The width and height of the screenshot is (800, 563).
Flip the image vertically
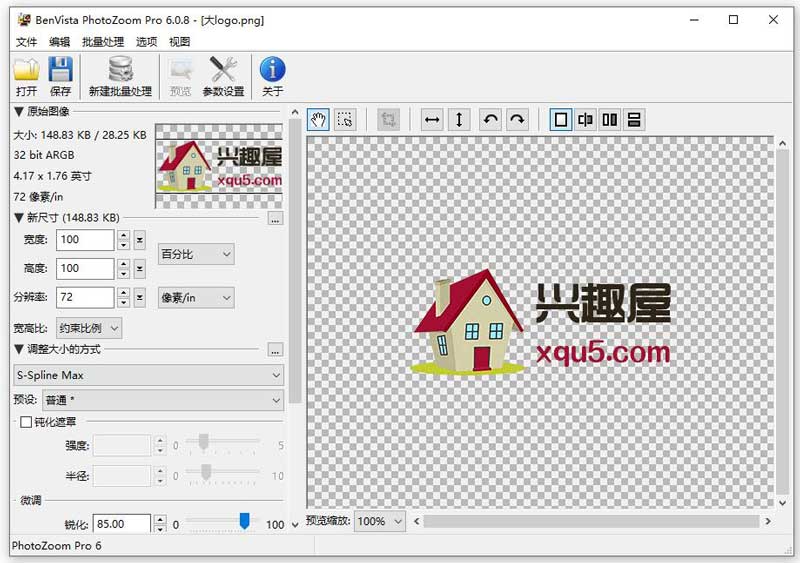coord(459,120)
